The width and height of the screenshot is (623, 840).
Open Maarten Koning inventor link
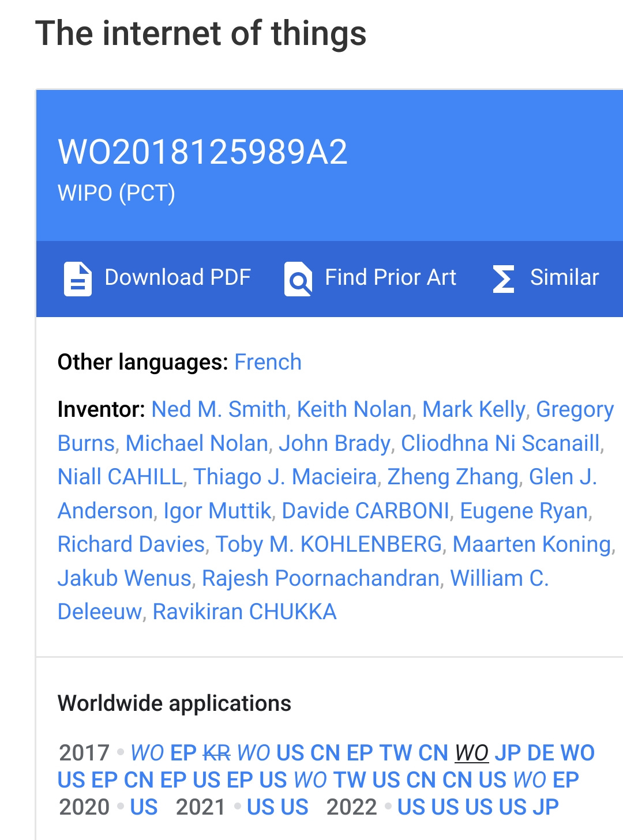click(x=532, y=544)
